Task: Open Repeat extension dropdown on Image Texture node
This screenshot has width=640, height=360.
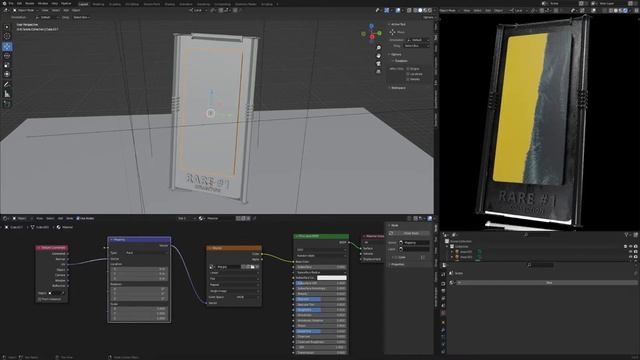Action: [x=234, y=285]
